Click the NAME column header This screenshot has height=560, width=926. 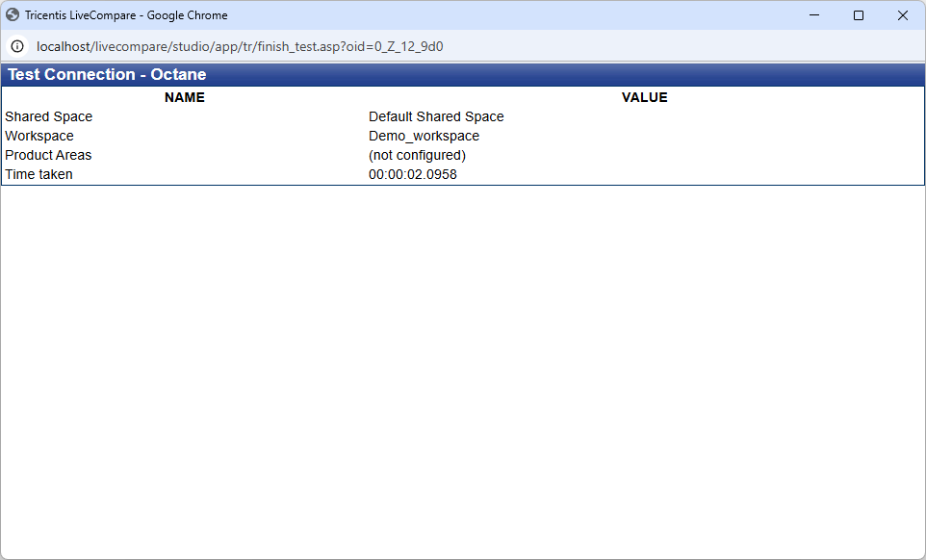[184, 97]
